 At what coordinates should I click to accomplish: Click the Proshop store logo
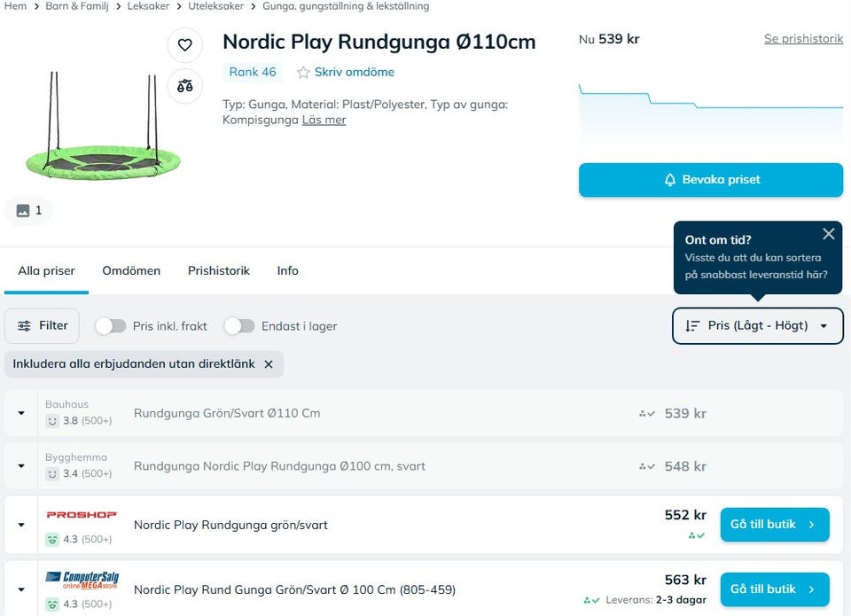pos(82,515)
